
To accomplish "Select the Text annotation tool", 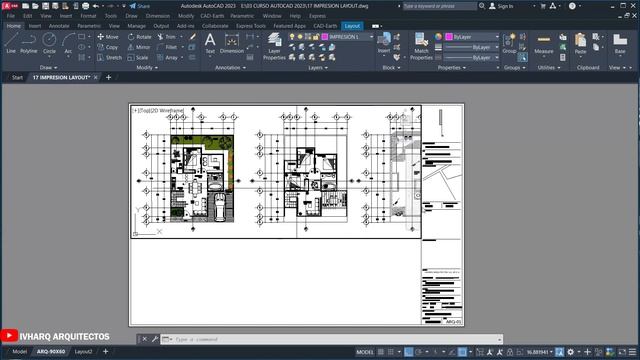I will click(x=210, y=43).
